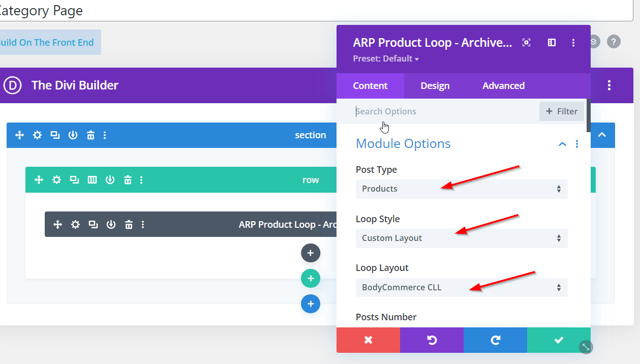The image size is (640, 364).
Task: Open the Preset: Default selector
Action: (x=386, y=59)
